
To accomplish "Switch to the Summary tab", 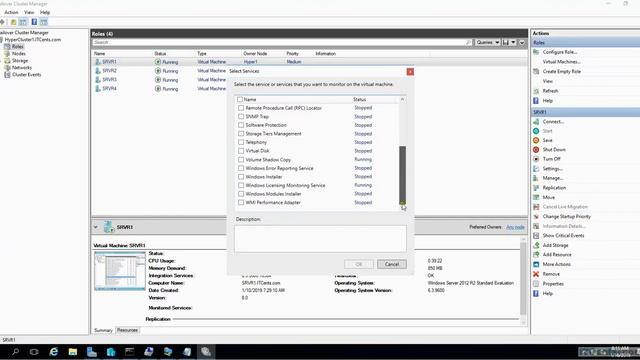I will tap(103, 330).
